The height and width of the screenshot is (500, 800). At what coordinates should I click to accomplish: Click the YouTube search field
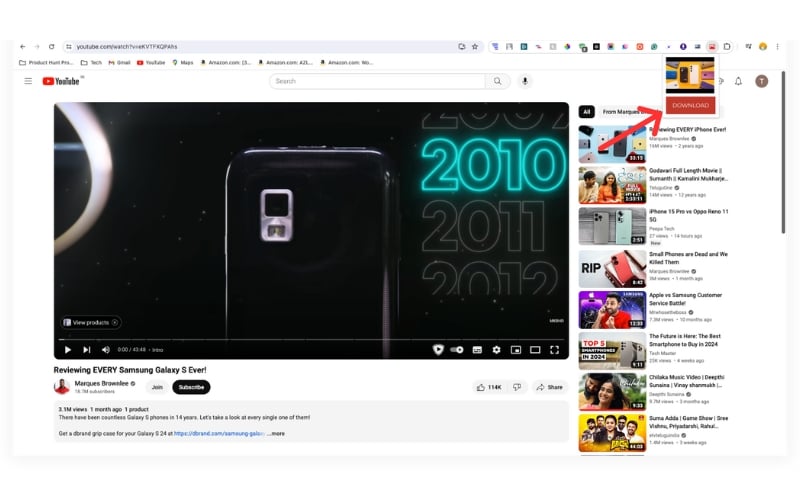pos(378,81)
